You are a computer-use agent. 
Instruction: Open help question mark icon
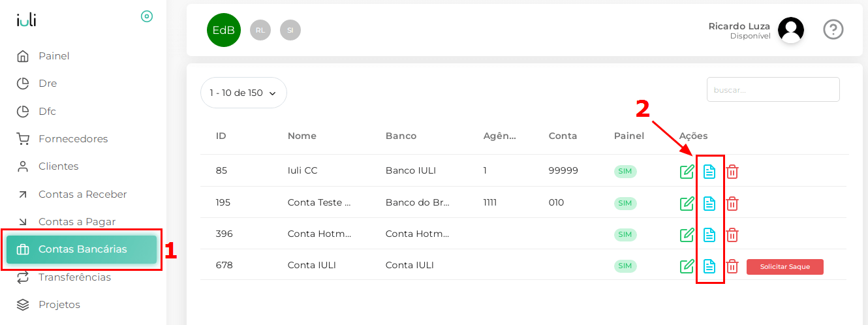[833, 29]
